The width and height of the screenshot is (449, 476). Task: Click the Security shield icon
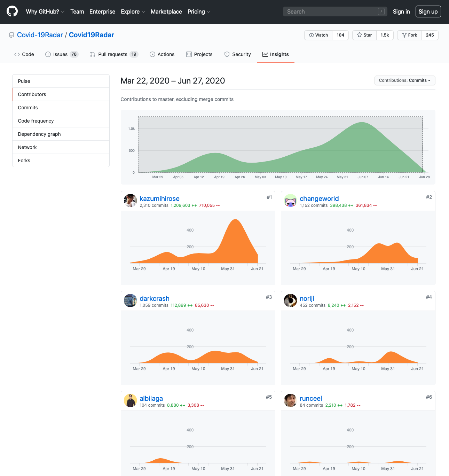(x=227, y=54)
